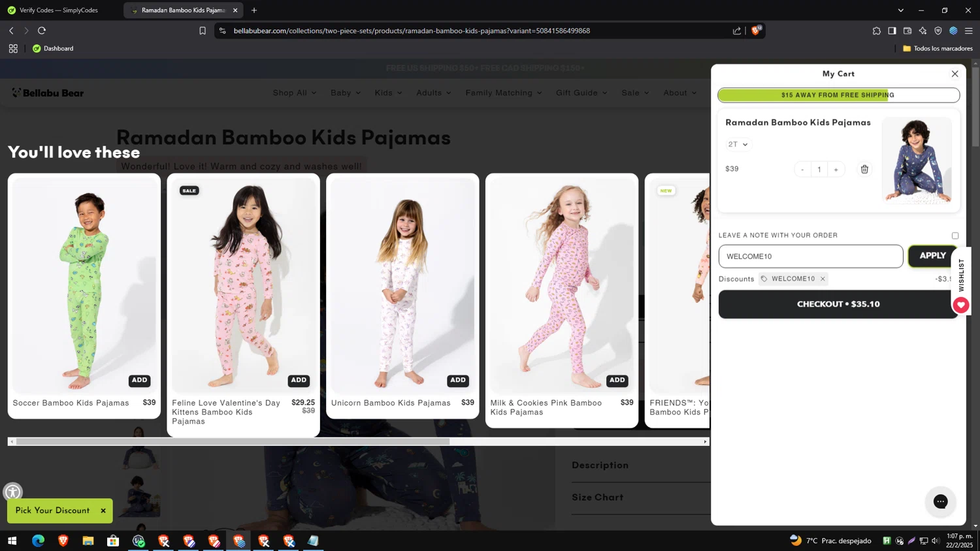Viewport: 980px width, 551px height.
Task: Open browser extensions puzzle icon
Action: (876, 31)
